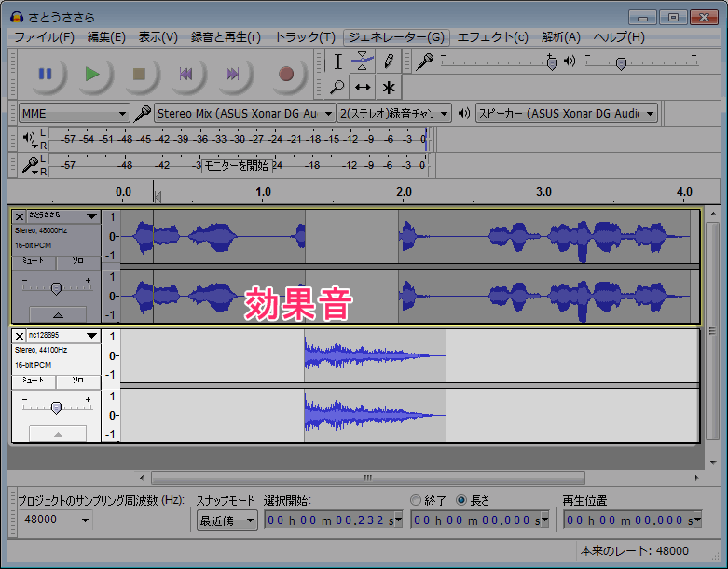The height and width of the screenshot is (569, 728).
Task: Open the MME audio host dropdown
Action: pos(74,114)
